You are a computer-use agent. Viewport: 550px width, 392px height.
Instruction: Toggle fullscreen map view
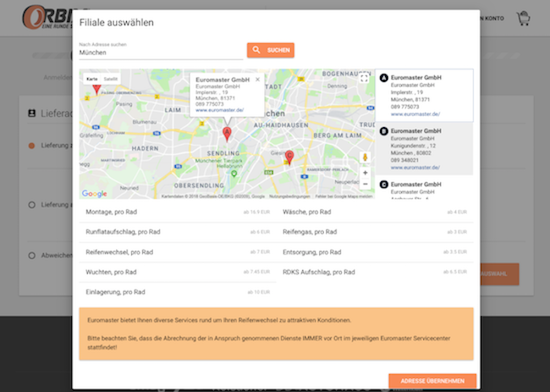(x=364, y=77)
